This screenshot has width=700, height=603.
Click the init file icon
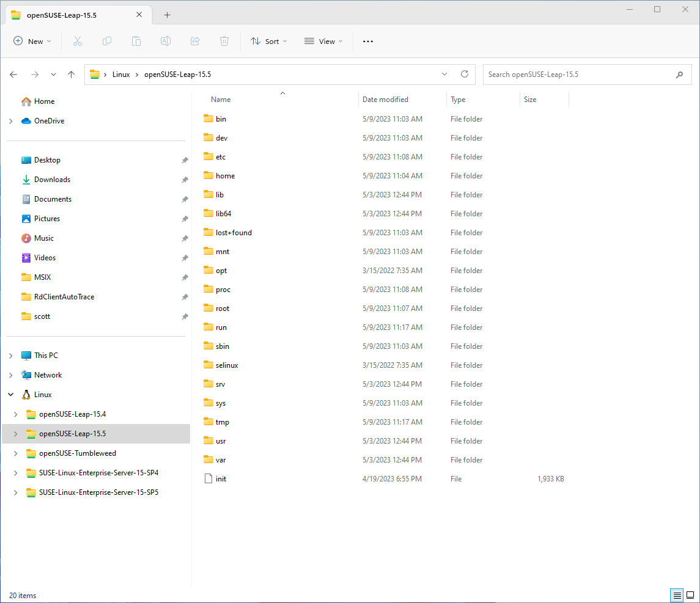click(x=208, y=478)
